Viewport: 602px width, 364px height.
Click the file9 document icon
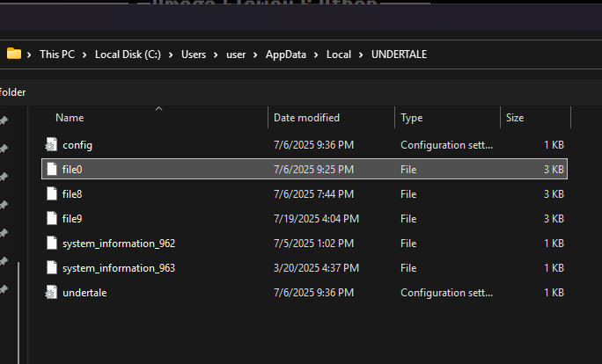coord(50,218)
